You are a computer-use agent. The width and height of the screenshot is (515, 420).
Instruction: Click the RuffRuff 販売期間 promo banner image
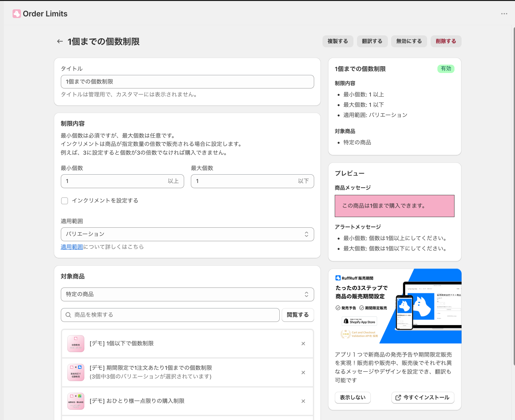[x=395, y=306]
